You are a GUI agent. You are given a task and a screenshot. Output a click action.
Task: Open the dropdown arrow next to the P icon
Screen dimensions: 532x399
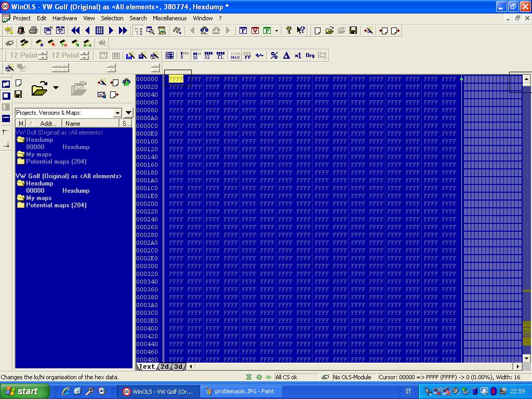coord(276,31)
